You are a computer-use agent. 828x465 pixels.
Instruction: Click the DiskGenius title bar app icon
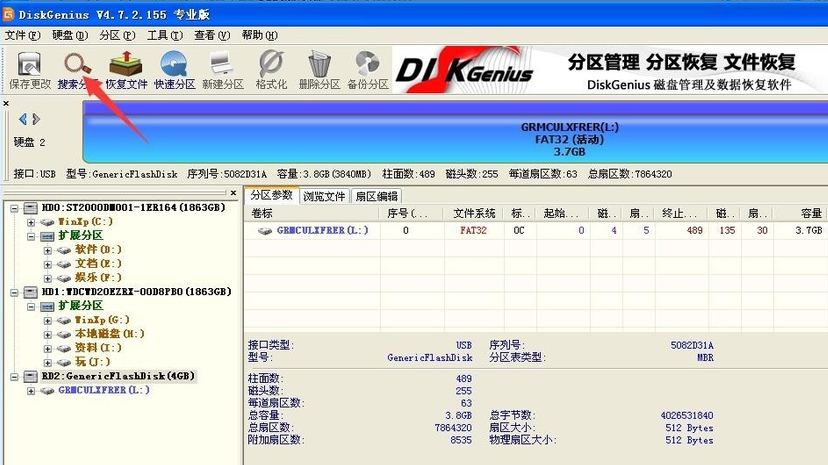click(8, 14)
